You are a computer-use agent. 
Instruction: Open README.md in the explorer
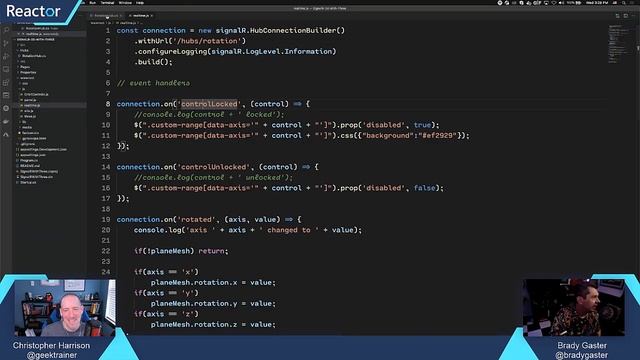tap(30, 166)
